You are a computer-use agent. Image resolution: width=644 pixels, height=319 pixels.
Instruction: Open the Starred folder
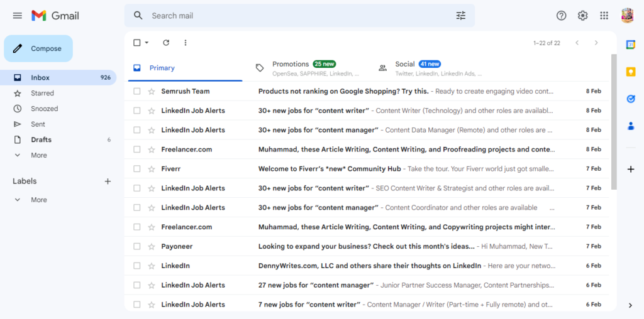click(42, 93)
